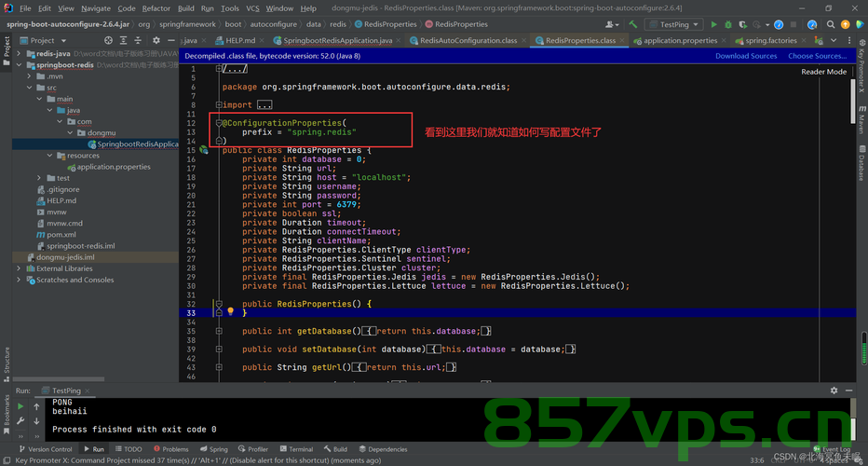Click Expand All icon in Project panel
The height and width of the screenshot is (466, 868).
click(x=123, y=40)
